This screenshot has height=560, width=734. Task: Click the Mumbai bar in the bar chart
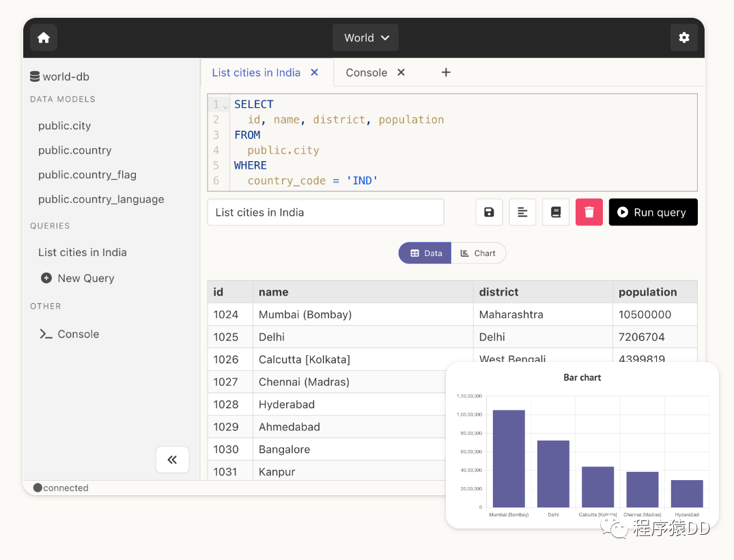pos(509,458)
